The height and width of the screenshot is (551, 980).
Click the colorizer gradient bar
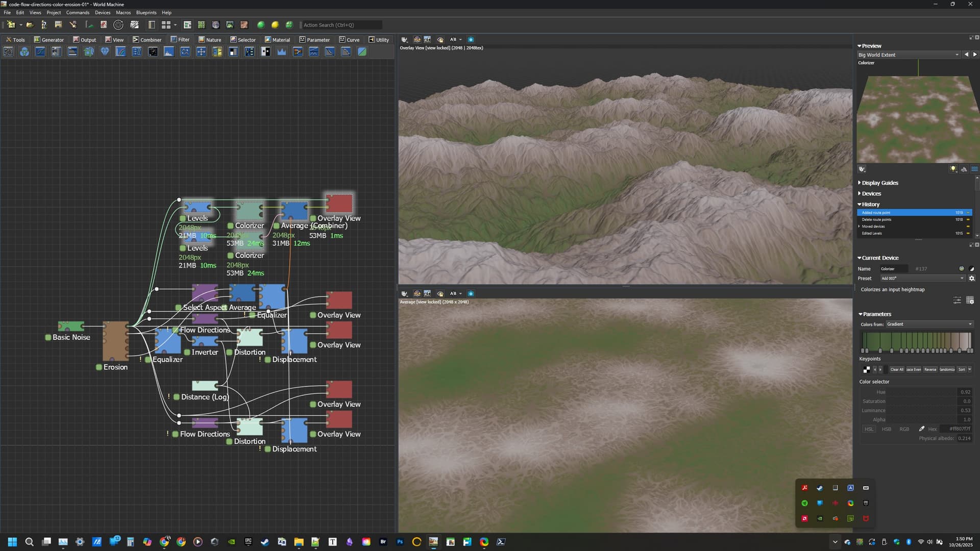[x=916, y=340]
